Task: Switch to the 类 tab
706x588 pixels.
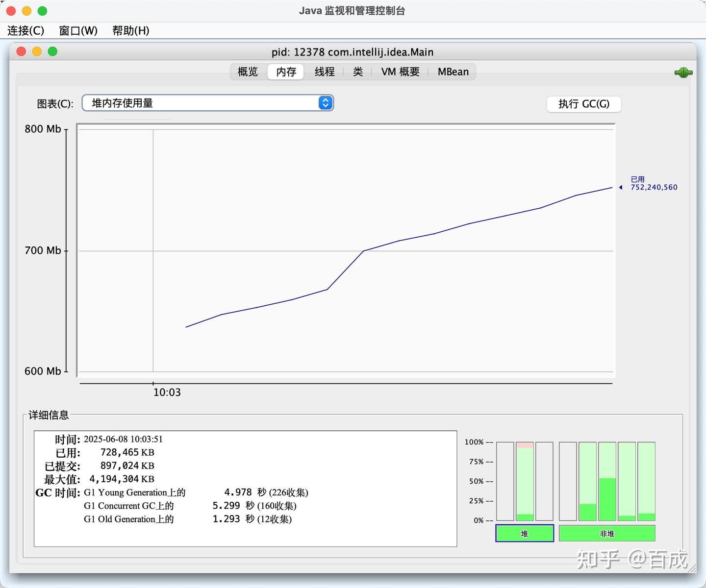Action: pos(357,72)
